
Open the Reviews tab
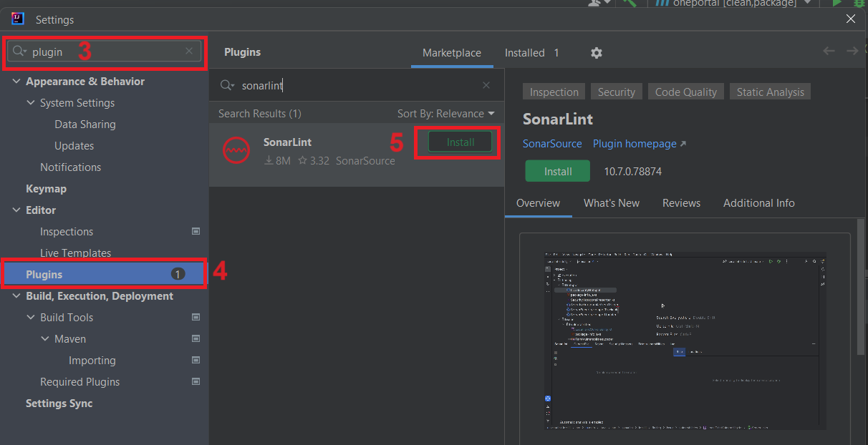682,203
